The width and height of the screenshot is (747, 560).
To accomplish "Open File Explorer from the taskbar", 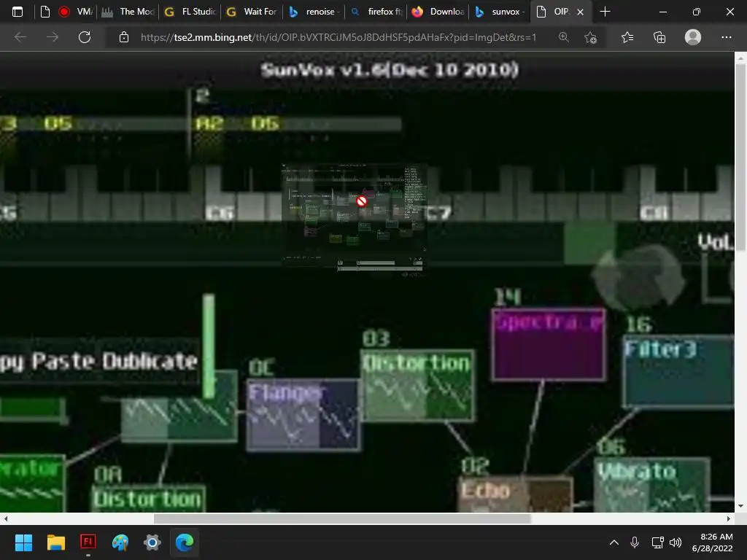I will coord(55,542).
